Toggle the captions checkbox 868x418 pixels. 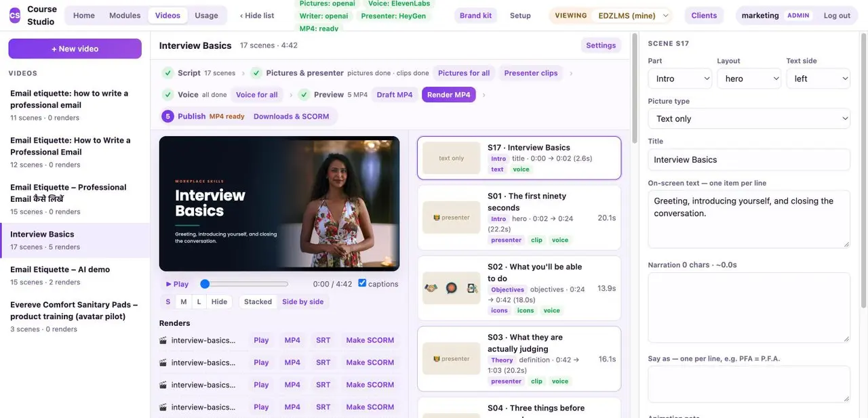point(362,283)
